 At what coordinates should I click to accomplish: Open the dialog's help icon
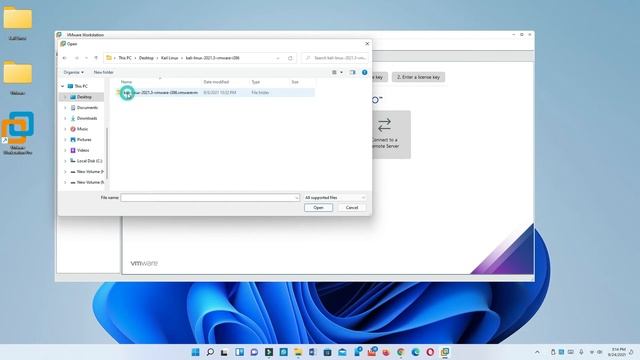coord(364,72)
